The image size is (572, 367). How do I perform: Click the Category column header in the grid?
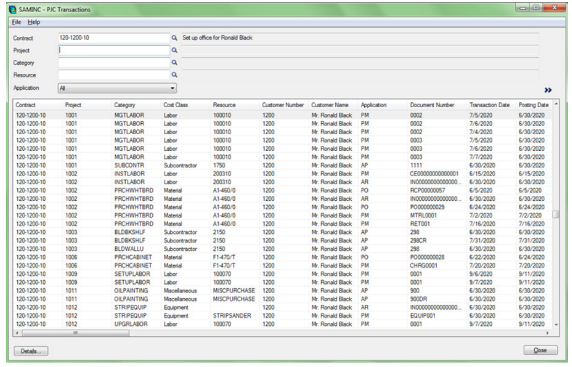[x=137, y=105]
